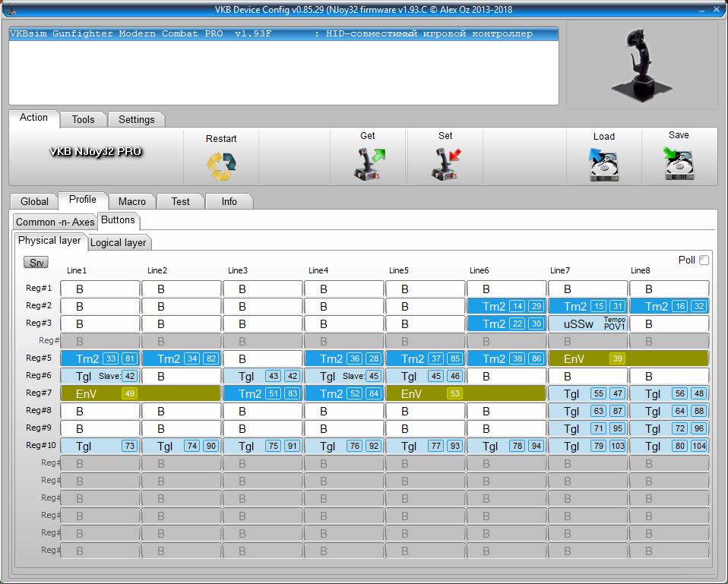Open the Tm2 33 81 cell
The width and height of the screenshot is (728, 584).
[x=100, y=358]
